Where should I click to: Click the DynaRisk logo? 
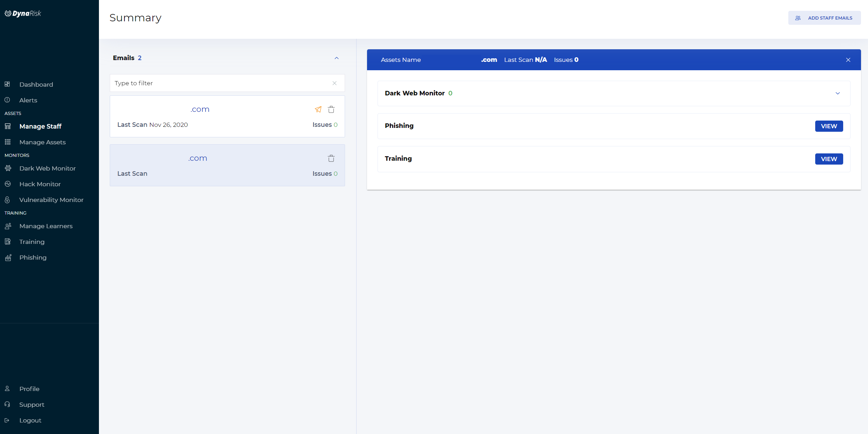click(23, 14)
